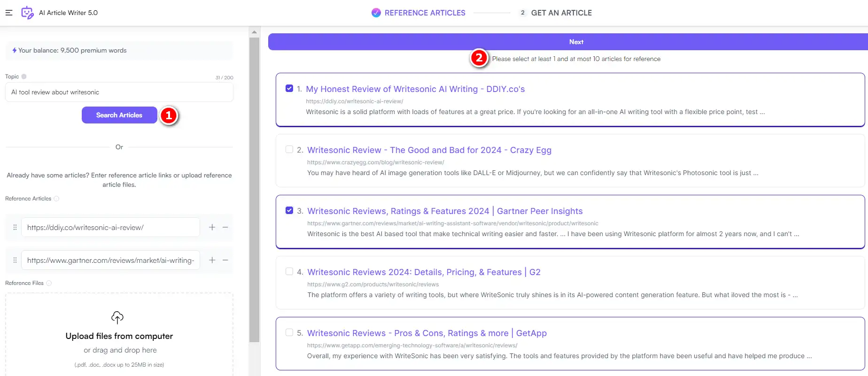Click the cloud upload icon

point(117,317)
